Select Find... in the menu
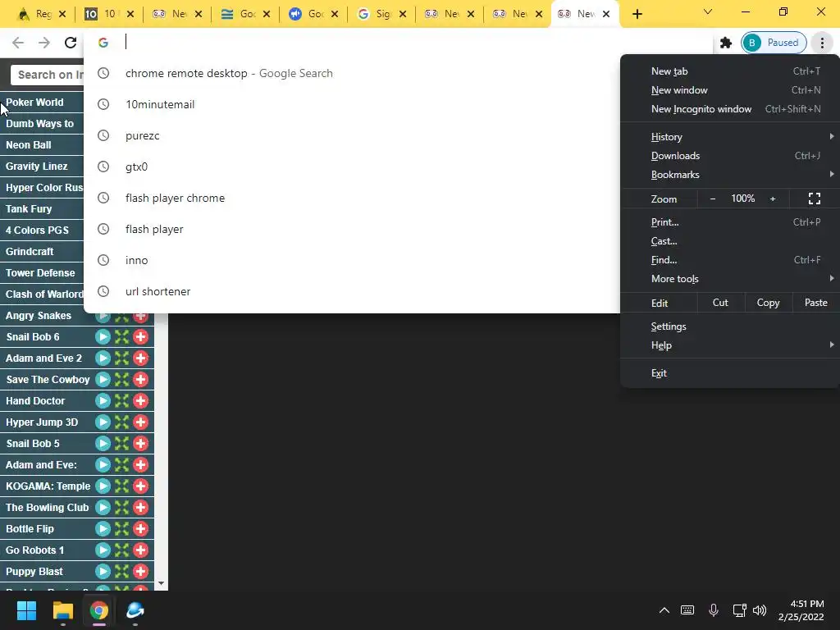The width and height of the screenshot is (840, 630). tap(729, 260)
